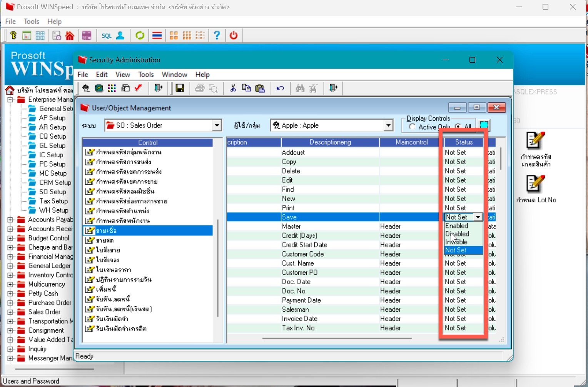Select Tax Setup in the tree
This screenshot has height=387, width=588.
click(x=53, y=201)
